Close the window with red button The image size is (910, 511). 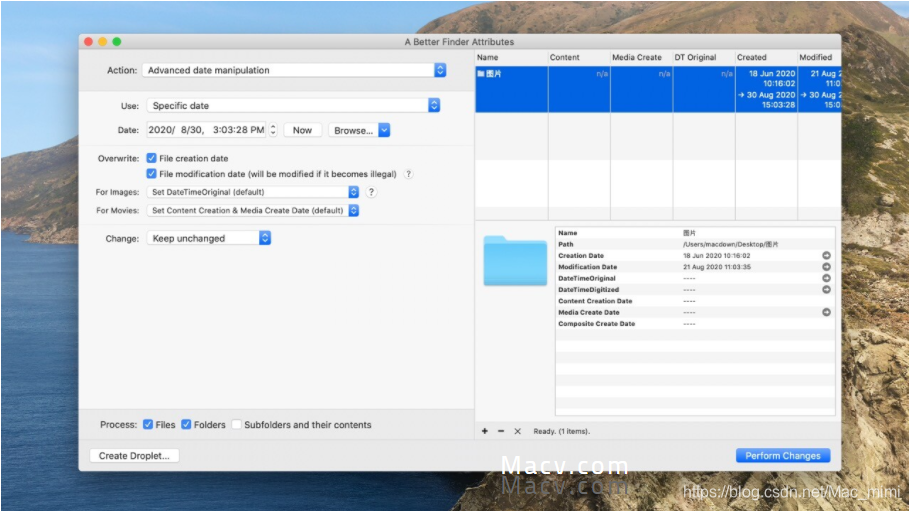pos(89,42)
